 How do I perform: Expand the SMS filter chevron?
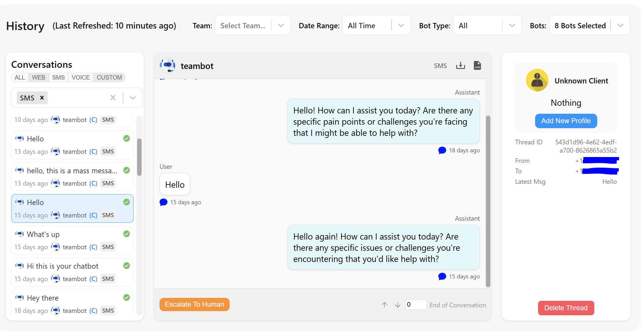[x=132, y=98]
